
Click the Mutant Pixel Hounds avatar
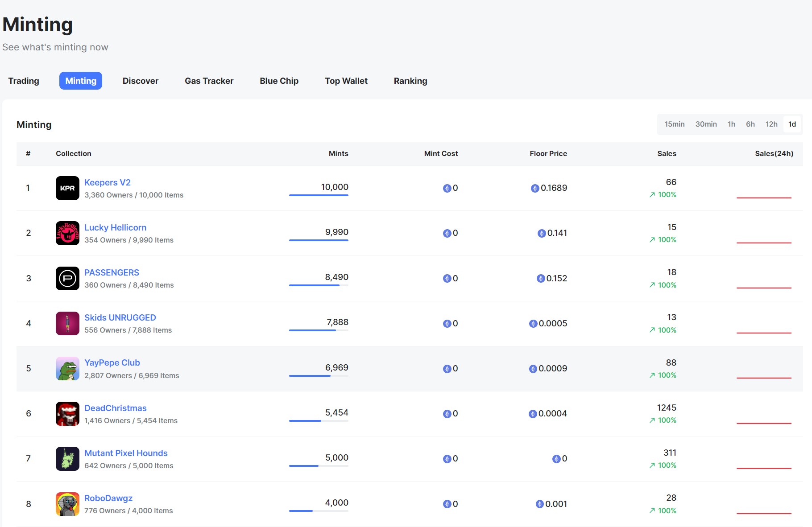(67, 459)
